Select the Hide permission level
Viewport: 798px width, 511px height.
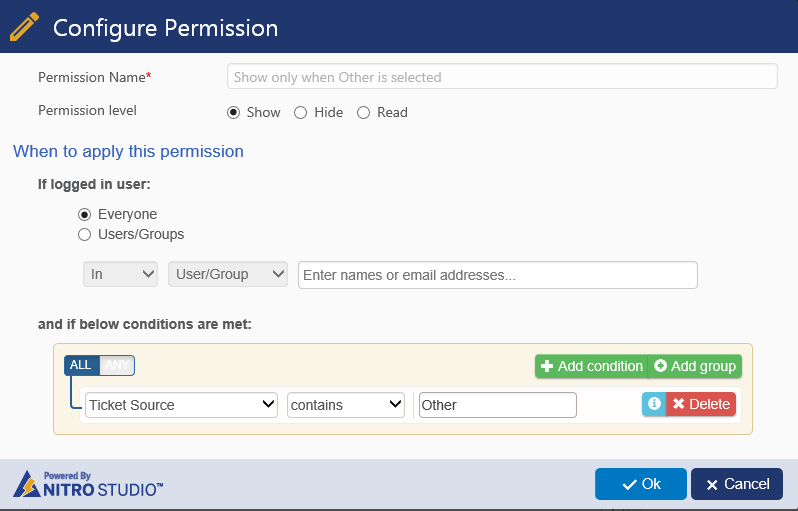300,112
